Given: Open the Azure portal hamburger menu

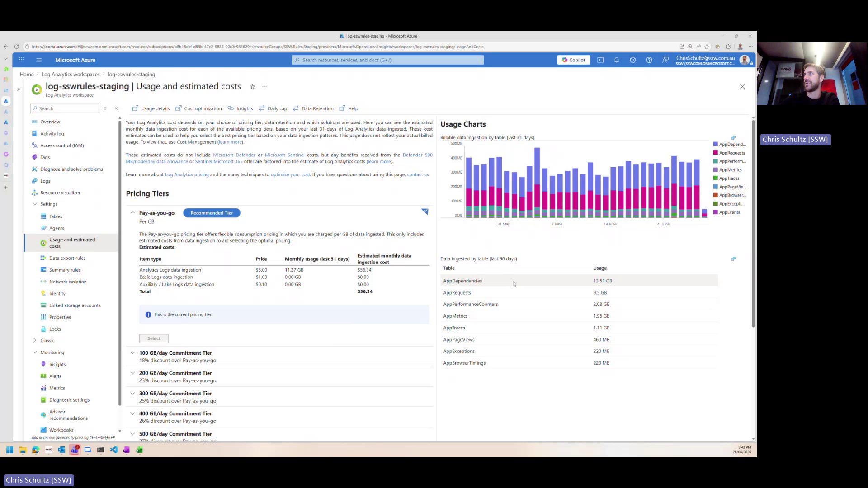Looking at the screenshot, I should coord(39,60).
